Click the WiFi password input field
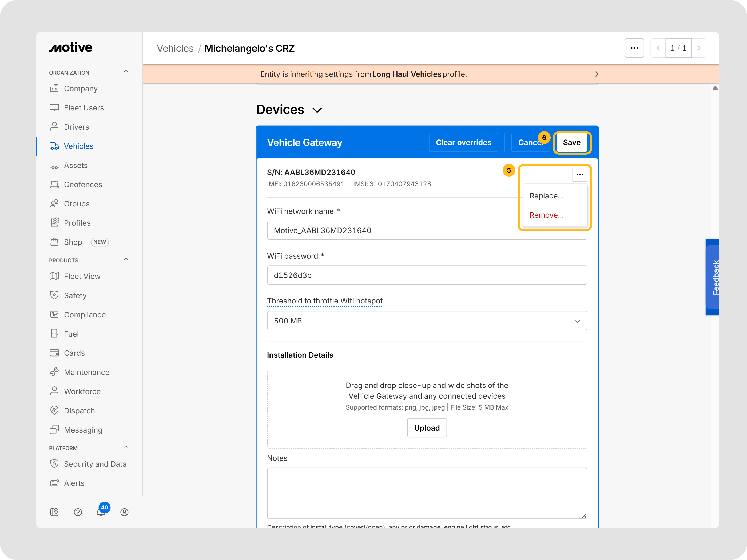The width and height of the screenshot is (747, 560). 427,275
